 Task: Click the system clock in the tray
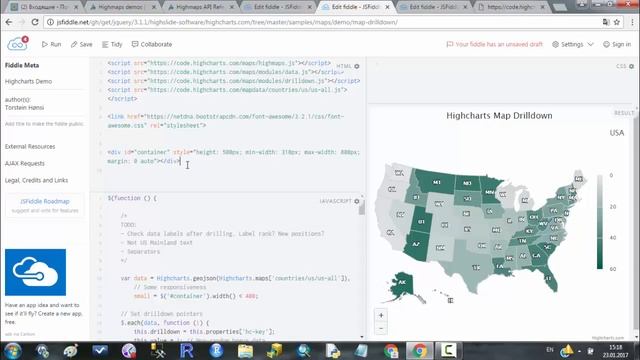coord(616,351)
